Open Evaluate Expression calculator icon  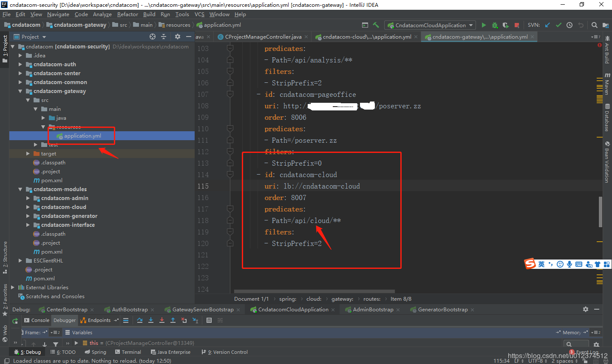tap(209, 320)
